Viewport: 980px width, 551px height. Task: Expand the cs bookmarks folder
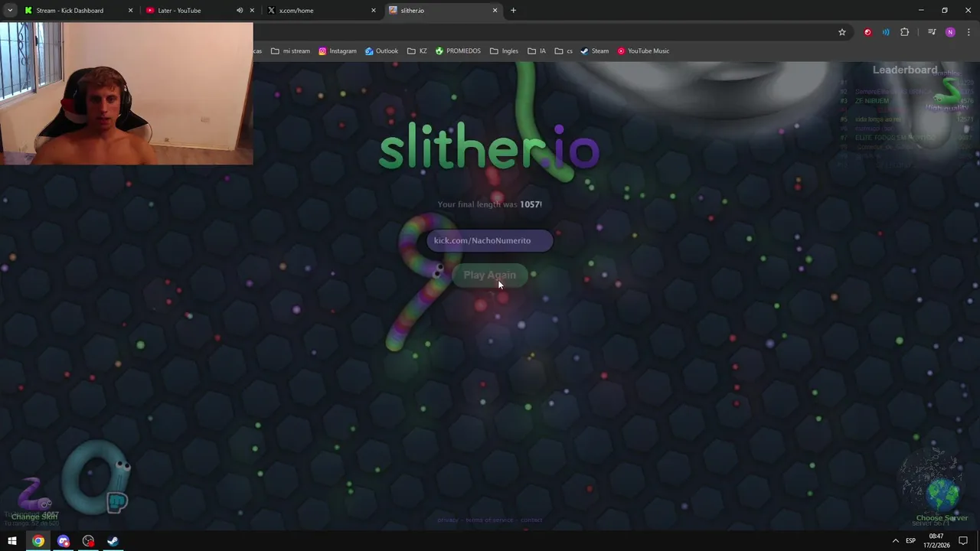pyautogui.click(x=563, y=51)
